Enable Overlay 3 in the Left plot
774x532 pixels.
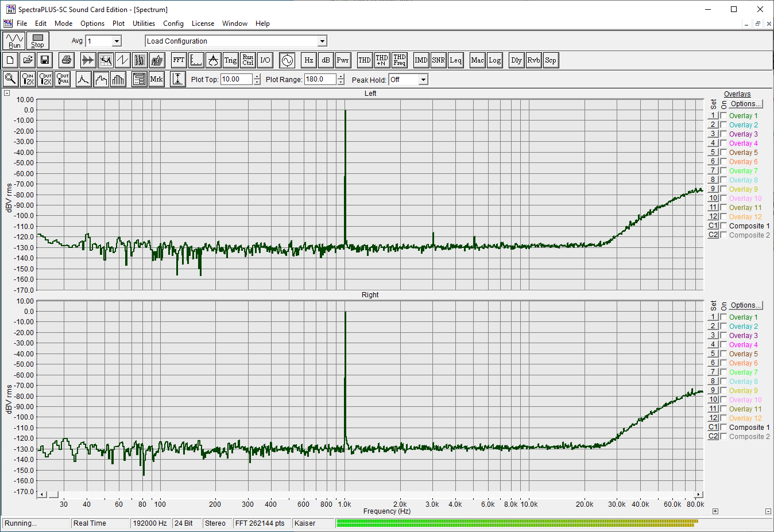[723, 134]
